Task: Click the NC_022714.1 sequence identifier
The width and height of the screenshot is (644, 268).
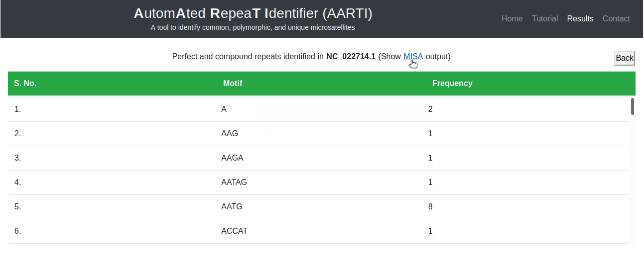Action: (x=351, y=57)
